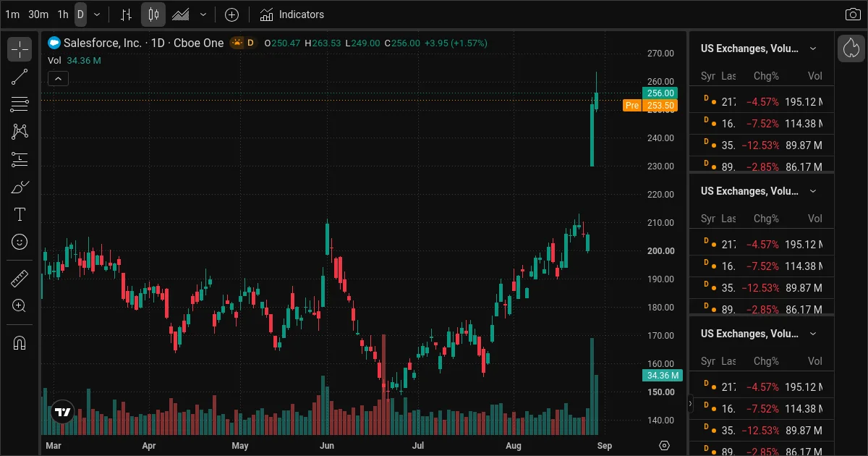Open the timeframe interval dropdown arrow
868x456 pixels.
(97, 14)
